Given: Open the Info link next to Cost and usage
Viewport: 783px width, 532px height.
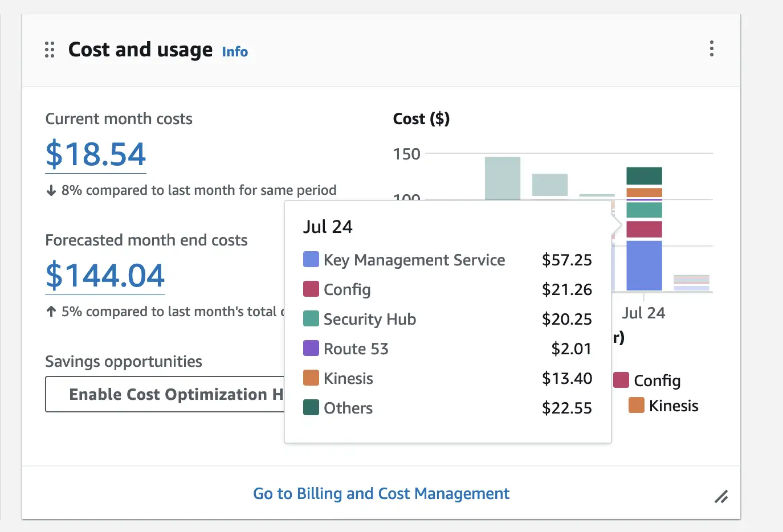Looking at the screenshot, I should point(235,52).
